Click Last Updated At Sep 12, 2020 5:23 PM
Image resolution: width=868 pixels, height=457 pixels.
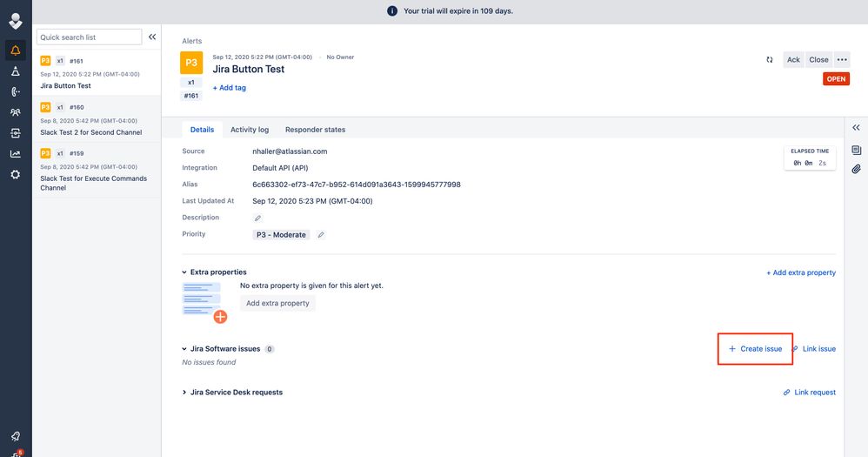312,201
